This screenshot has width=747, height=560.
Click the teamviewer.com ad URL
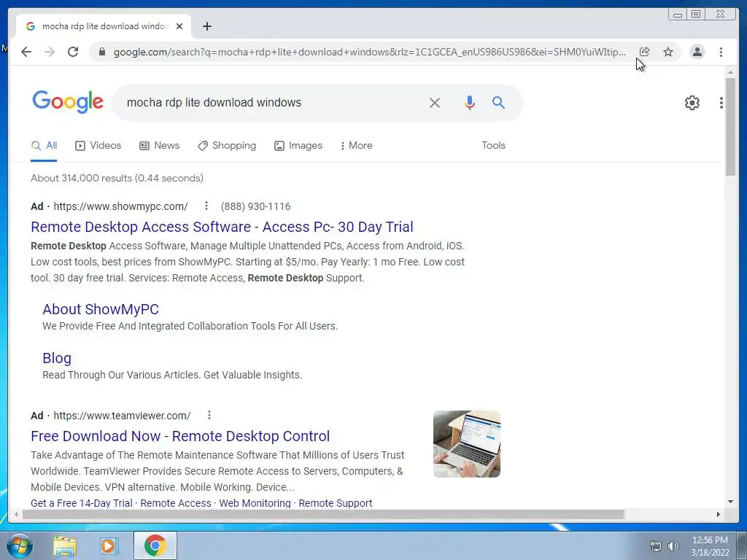[122, 415]
